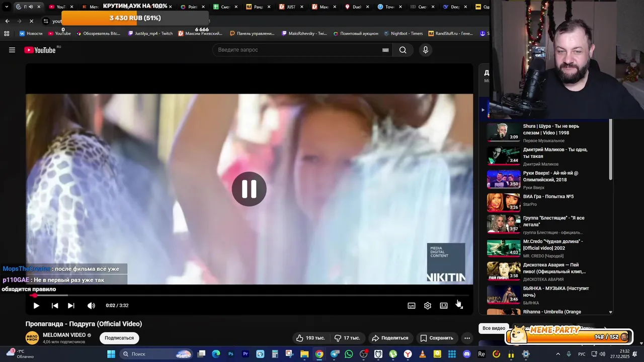This screenshot has height=362, width=644.
Task: Open the Windows Start menu
Action: (111, 354)
